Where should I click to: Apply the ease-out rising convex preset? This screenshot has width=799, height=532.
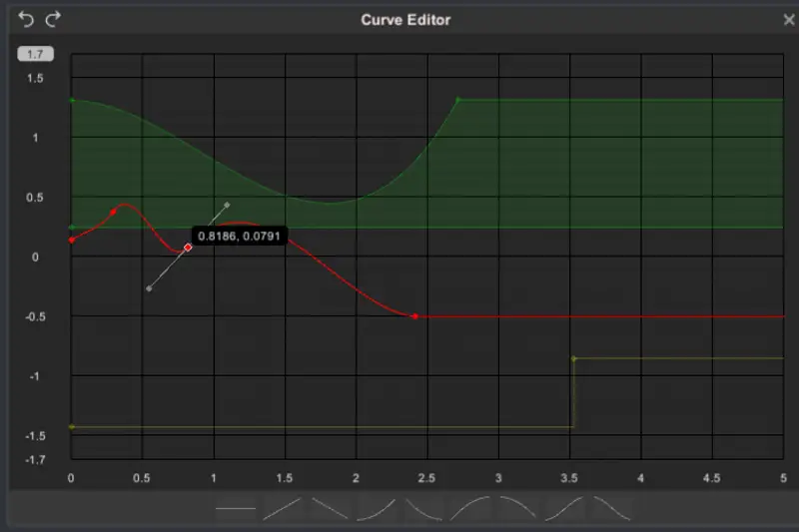(x=470, y=508)
